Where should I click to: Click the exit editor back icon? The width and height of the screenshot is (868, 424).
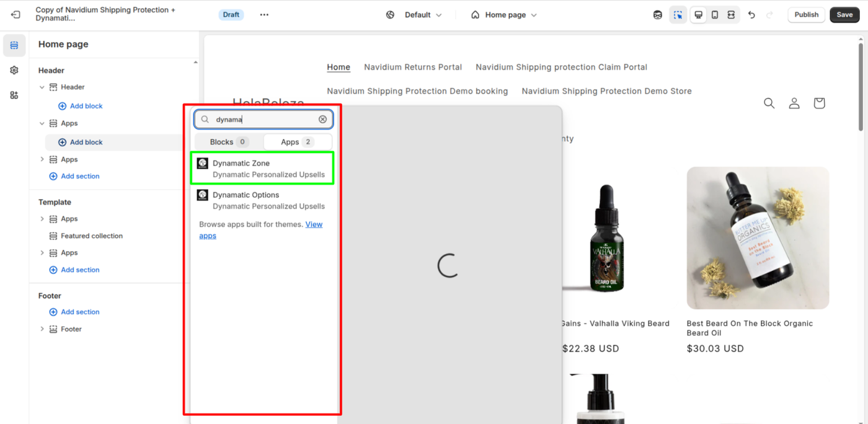pos(15,15)
